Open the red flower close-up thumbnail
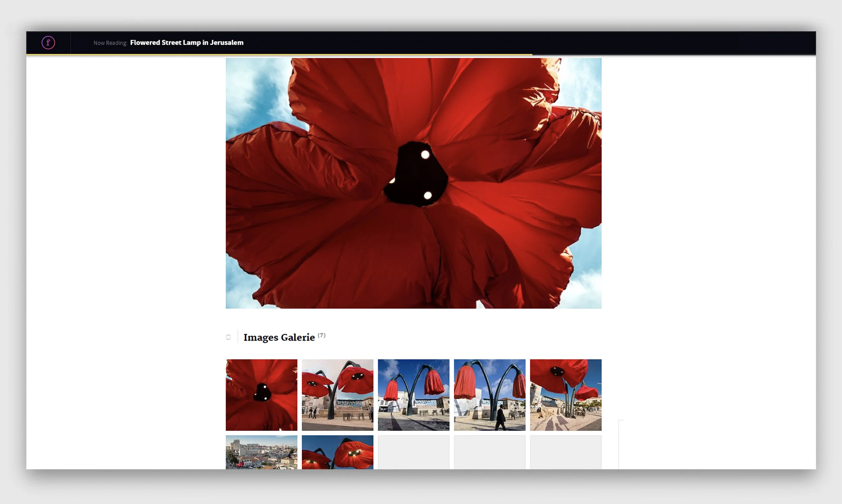842x504 pixels. click(x=261, y=395)
